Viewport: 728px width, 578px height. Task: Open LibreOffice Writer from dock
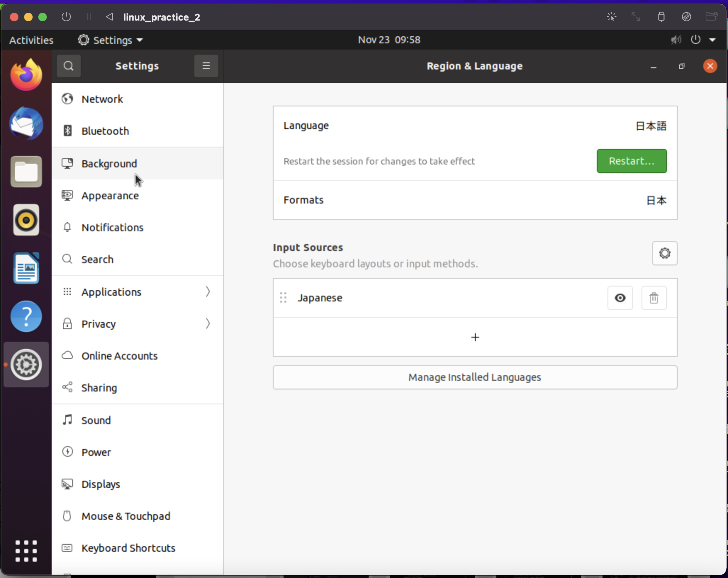click(x=26, y=268)
